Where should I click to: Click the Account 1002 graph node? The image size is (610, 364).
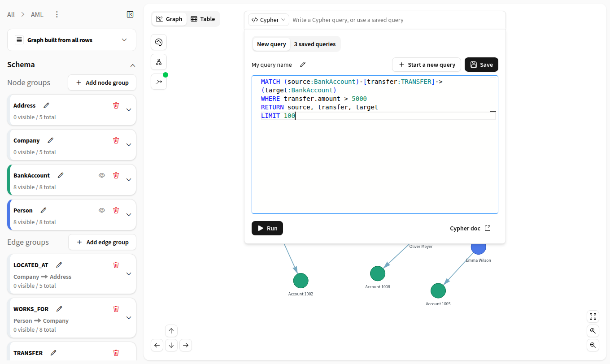pyautogui.click(x=301, y=281)
